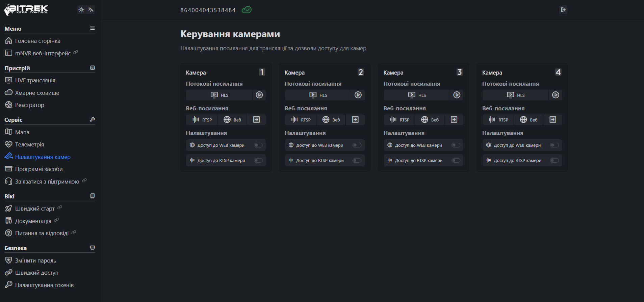Screen dimensions: 644x302
Task: Collapse the Меню sidebar with hamburger icon
Action: pyautogui.click(x=92, y=29)
